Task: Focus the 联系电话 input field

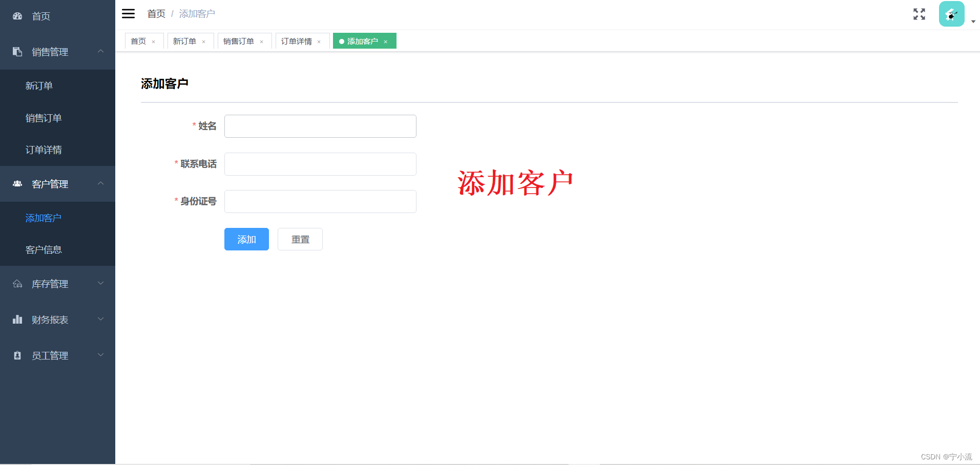Action: [320, 164]
